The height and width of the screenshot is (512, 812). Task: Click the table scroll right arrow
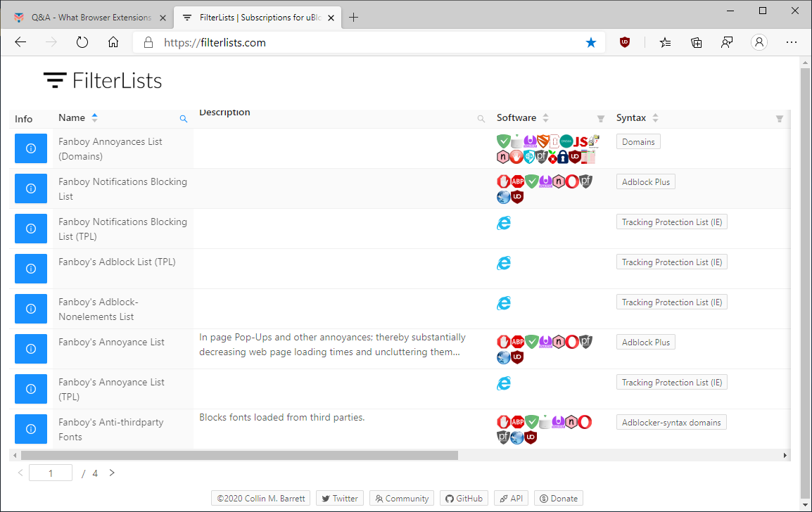[785, 456]
